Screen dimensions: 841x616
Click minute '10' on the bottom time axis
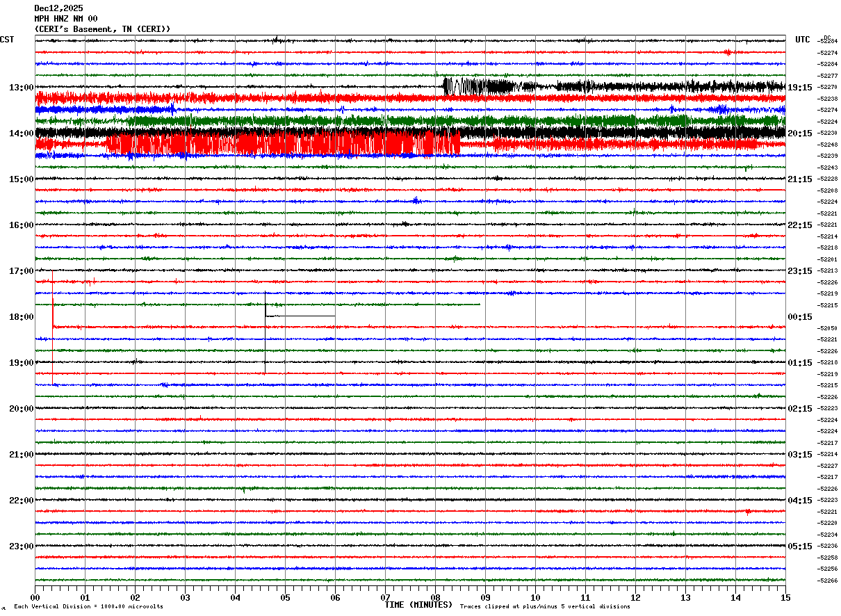pos(535,597)
